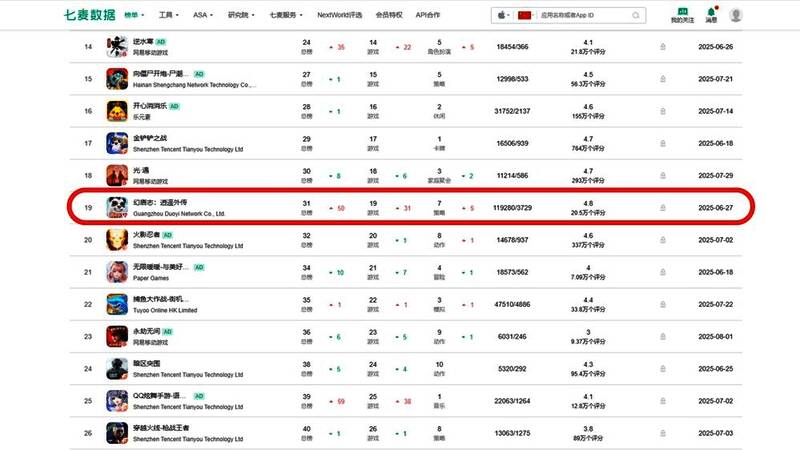The image size is (800, 450).
Task: Click keyword coverage value 31752/2137
Action: click(x=512, y=111)
